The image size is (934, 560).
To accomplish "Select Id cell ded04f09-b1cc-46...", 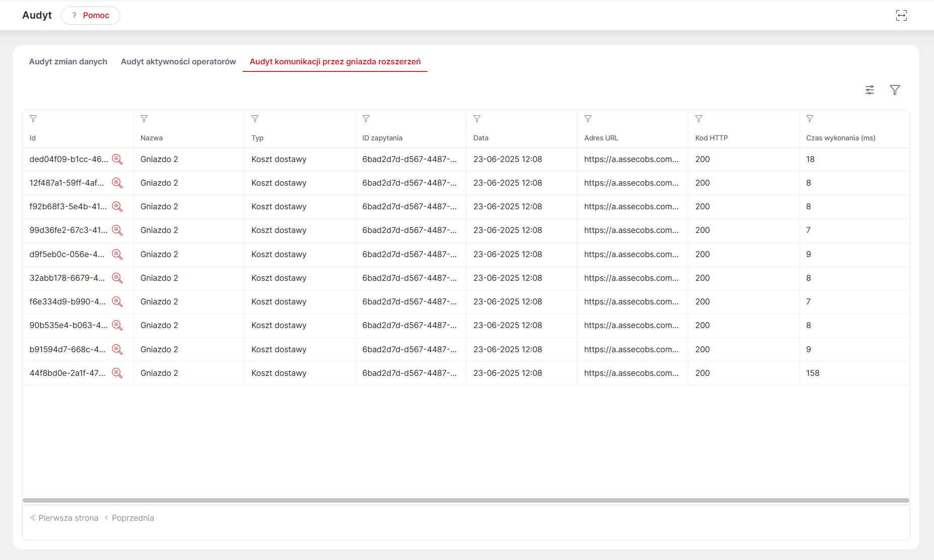I will 68,159.
